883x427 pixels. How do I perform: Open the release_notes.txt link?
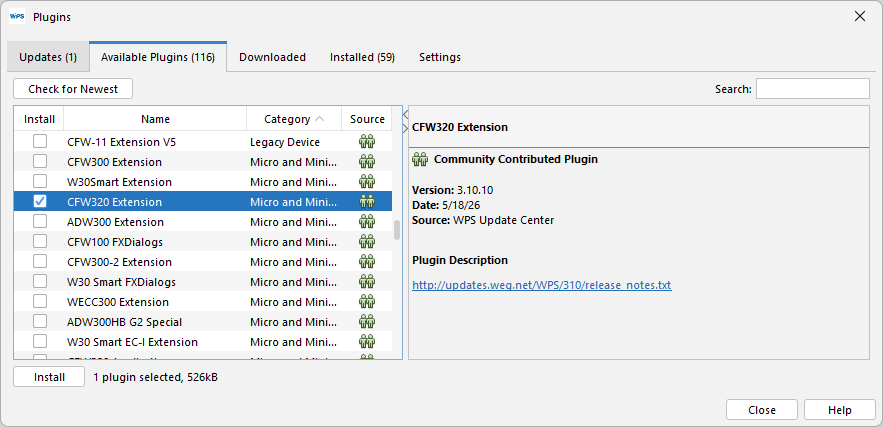(x=542, y=285)
